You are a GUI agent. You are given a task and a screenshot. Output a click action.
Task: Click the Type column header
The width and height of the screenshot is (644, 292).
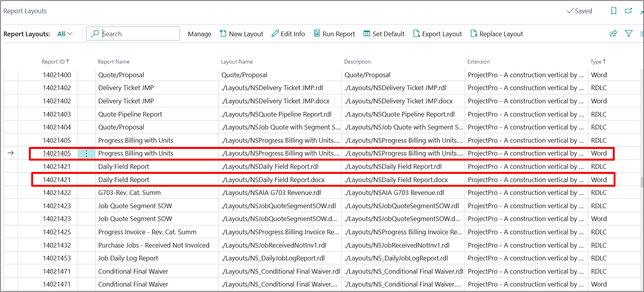click(596, 62)
